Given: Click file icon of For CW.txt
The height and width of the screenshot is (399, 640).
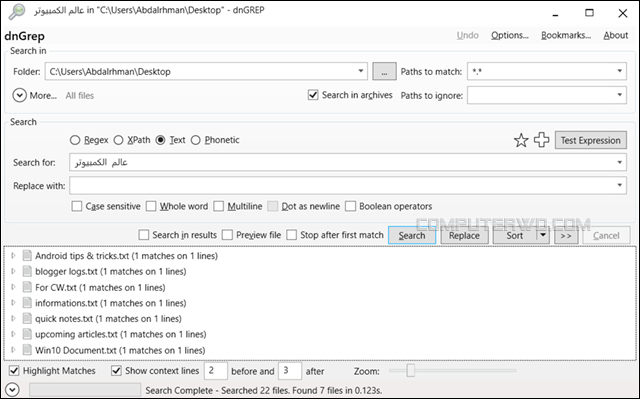Looking at the screenshot, I should (x=27, y=287).
